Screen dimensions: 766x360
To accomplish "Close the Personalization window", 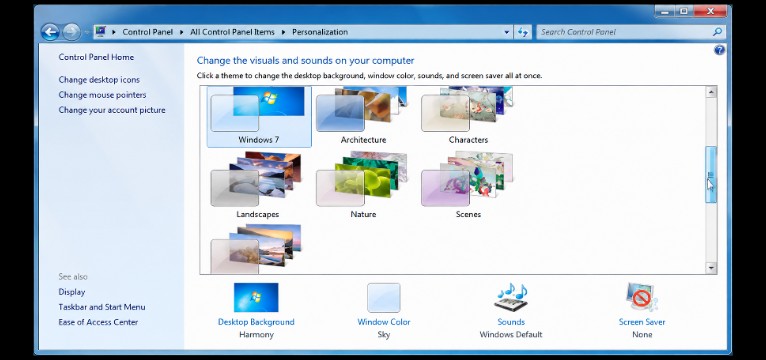I will click(x=711, y=11).
